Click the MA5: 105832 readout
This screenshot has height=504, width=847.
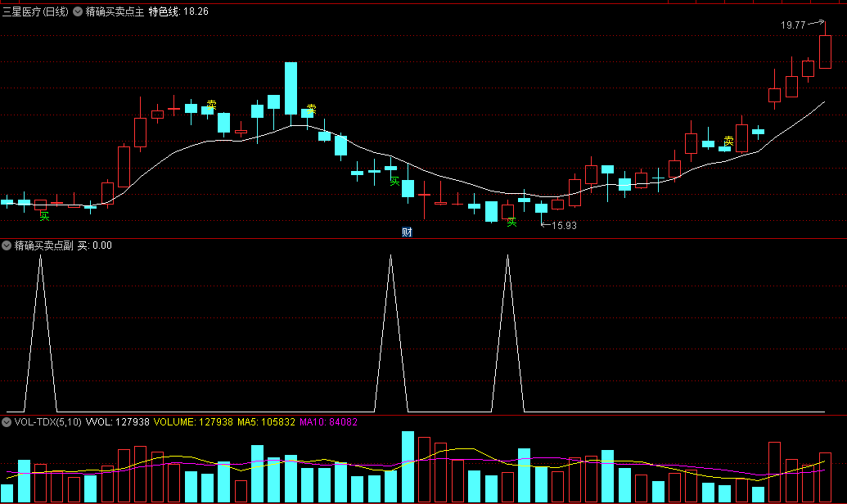pyautogui.click(x=266, y=422)
